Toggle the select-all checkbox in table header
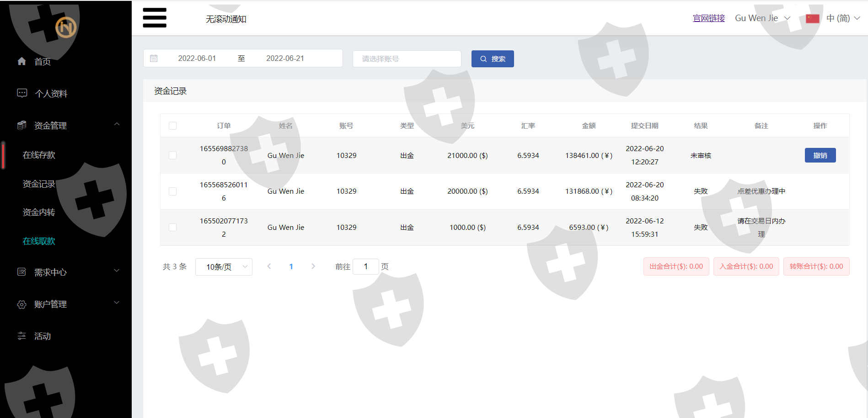 coord(172,126)
